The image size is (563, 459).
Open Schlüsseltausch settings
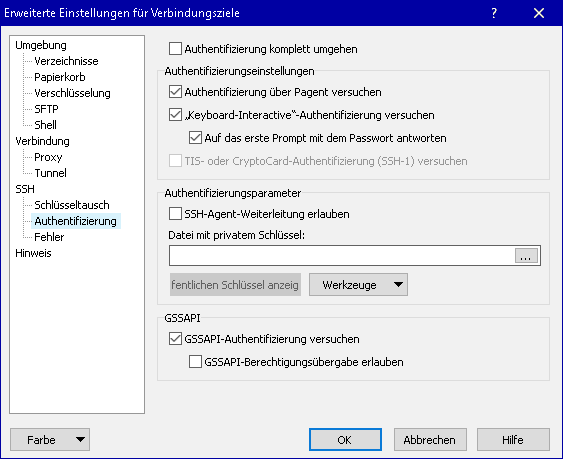pyautogui.click(x=72, y=205)
